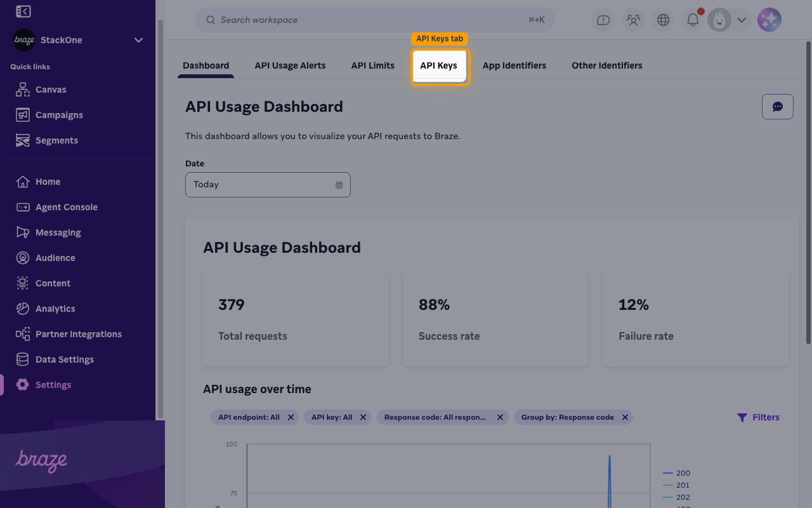Click the Canvas flow icon

(23, 90)
